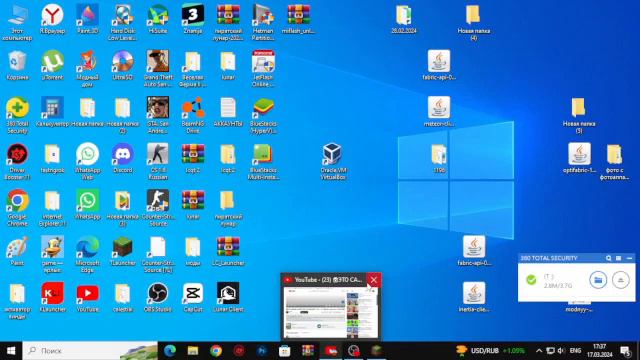Select the CS 1.6 Russian shortcut

click(x=158, y=162)
